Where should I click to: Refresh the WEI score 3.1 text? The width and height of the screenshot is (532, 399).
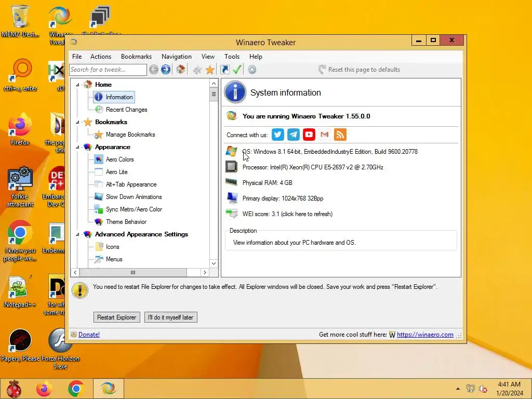[287, 214]
